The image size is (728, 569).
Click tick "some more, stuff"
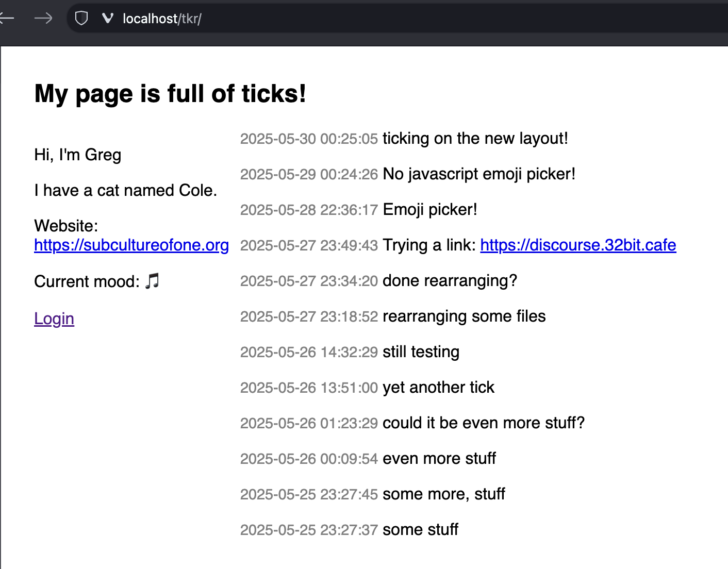[x=444, y=494]
